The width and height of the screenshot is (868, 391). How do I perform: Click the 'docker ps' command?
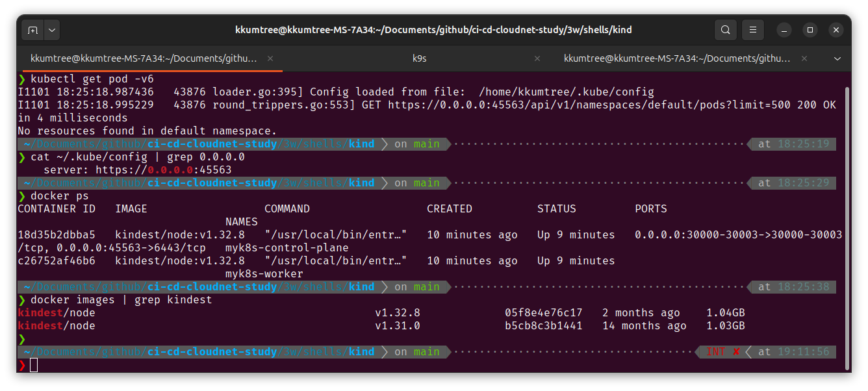60,196
